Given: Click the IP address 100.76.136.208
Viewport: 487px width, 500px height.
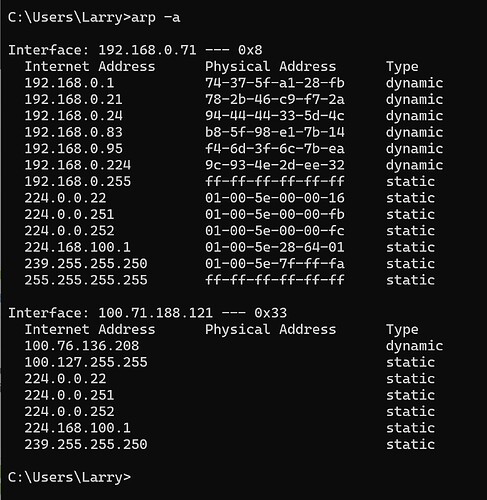Looking at the screenshot, I should [82, 346].
